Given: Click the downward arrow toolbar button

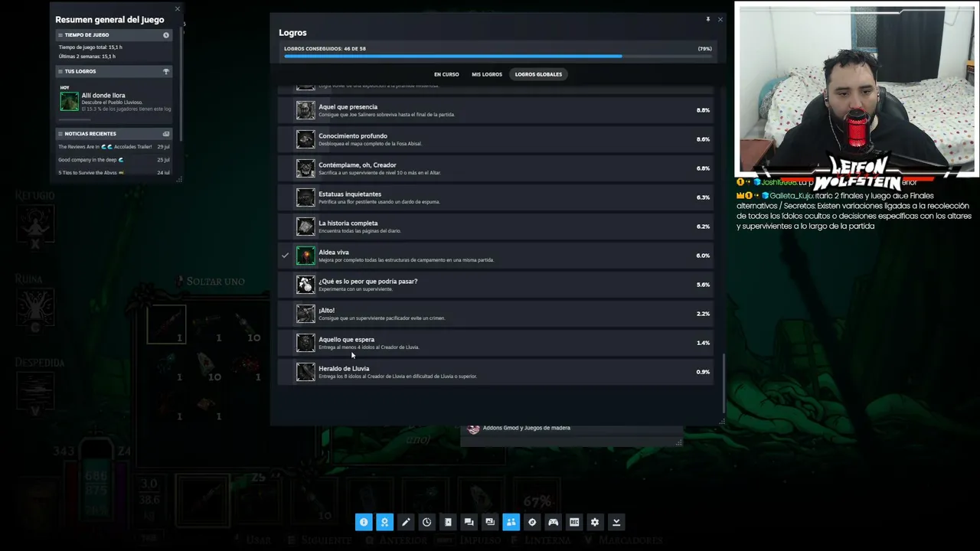Looking at the screenshot, I should (x=616, y=522).
